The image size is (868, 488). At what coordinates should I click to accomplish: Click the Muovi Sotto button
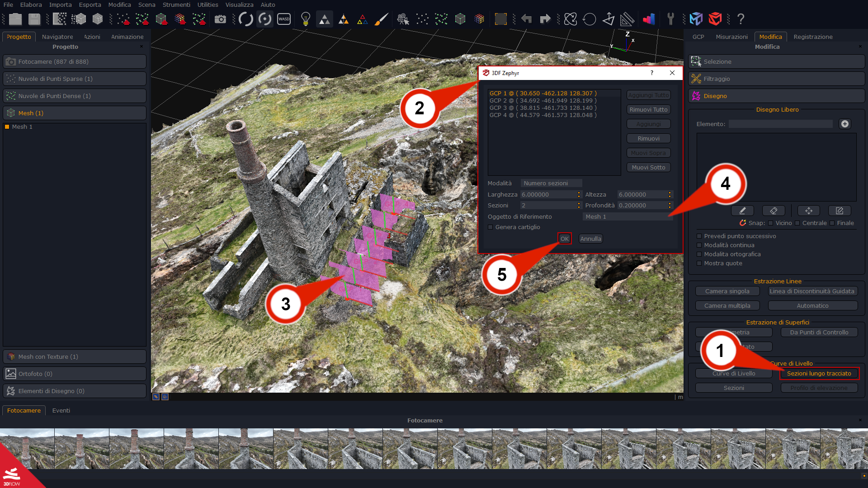pyautogui.click(x=648, y=168)
